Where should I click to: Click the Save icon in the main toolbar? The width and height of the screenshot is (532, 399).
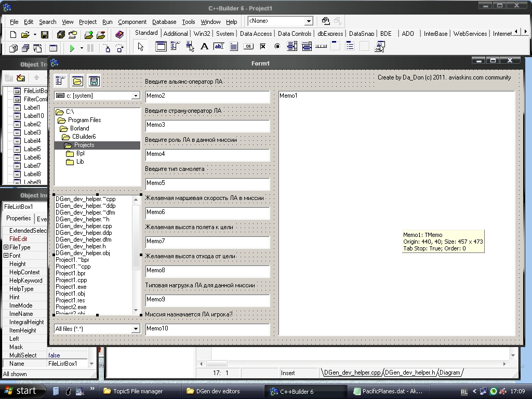(45, 35)
